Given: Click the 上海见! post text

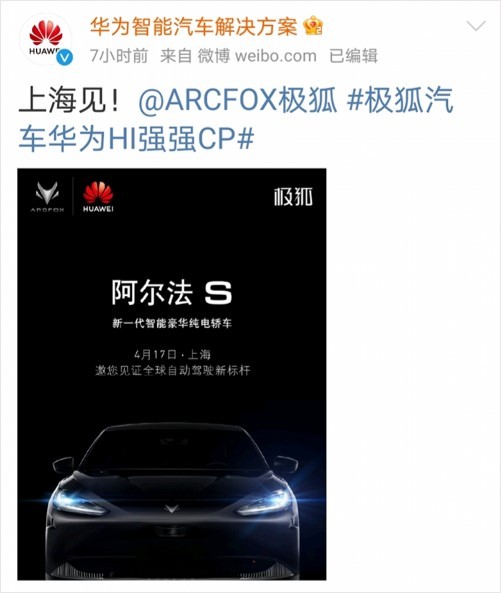Looking at the screenshot, I should tap(70, 101).
